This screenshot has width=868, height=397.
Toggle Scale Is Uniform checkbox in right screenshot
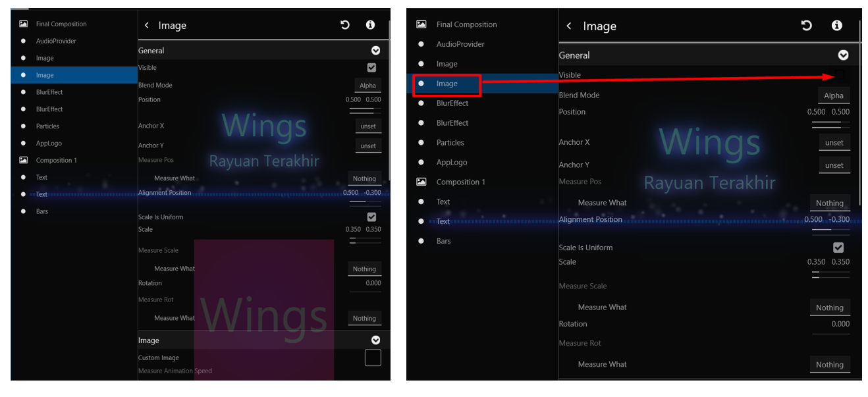point(838,248)
